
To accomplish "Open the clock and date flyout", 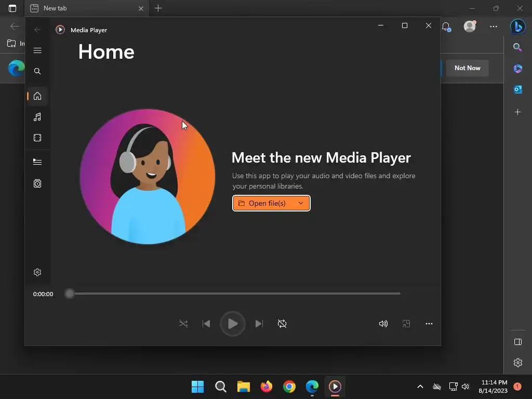I will coord(493,387).
